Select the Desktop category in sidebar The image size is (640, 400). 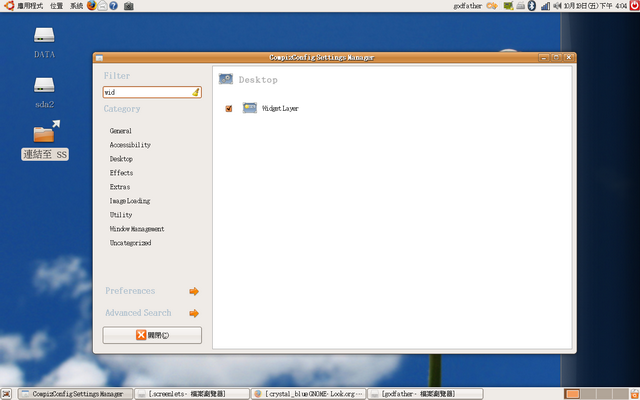121,159
